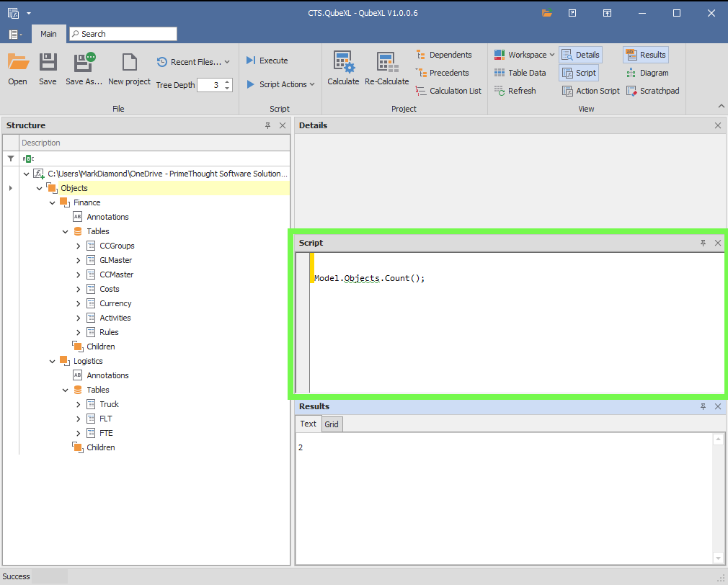Click the Save disk icon
The height and width of the screenshot is (585, 728).
pyautogui.click(x=48, y=63)
